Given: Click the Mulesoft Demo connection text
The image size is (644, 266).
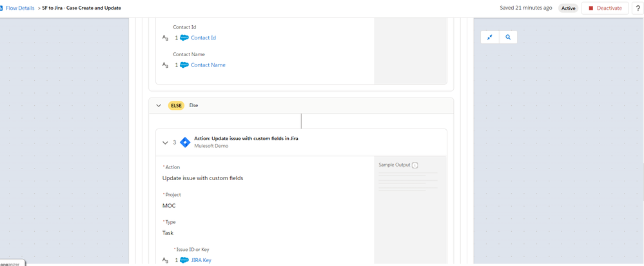Looking at the screenshot, I should click(211, 146).
